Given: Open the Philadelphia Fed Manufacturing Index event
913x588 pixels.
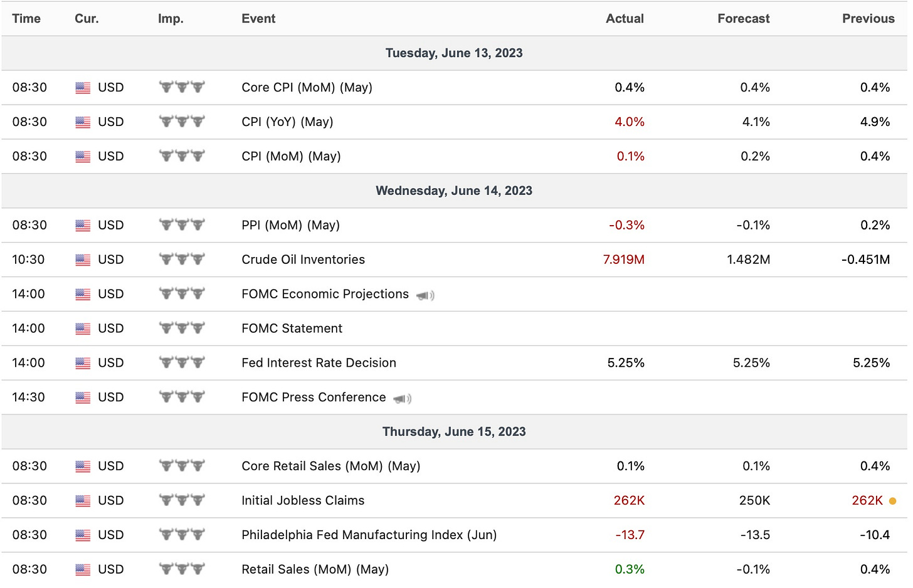Looking at the screenshot, I should [x=369, y=535].
